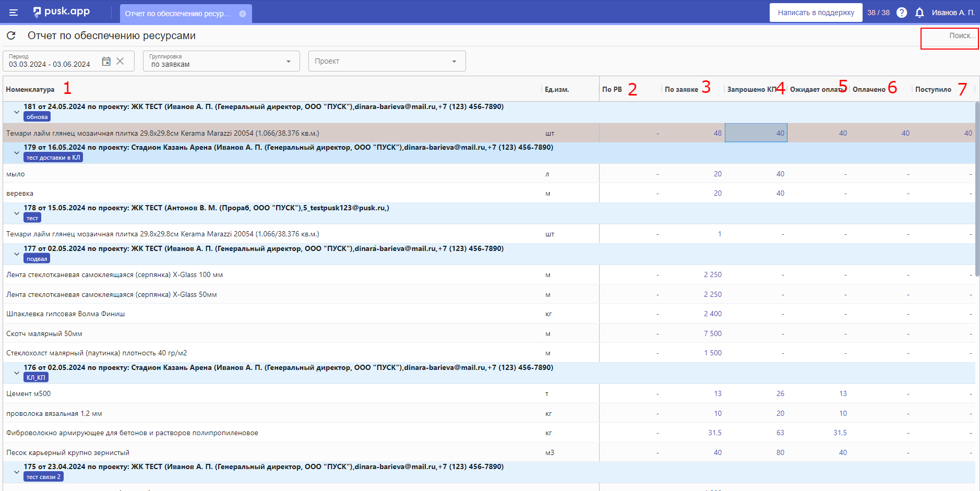Select the Фиброволокно армирующее row
980x491 pixels.
coord(489,433)
